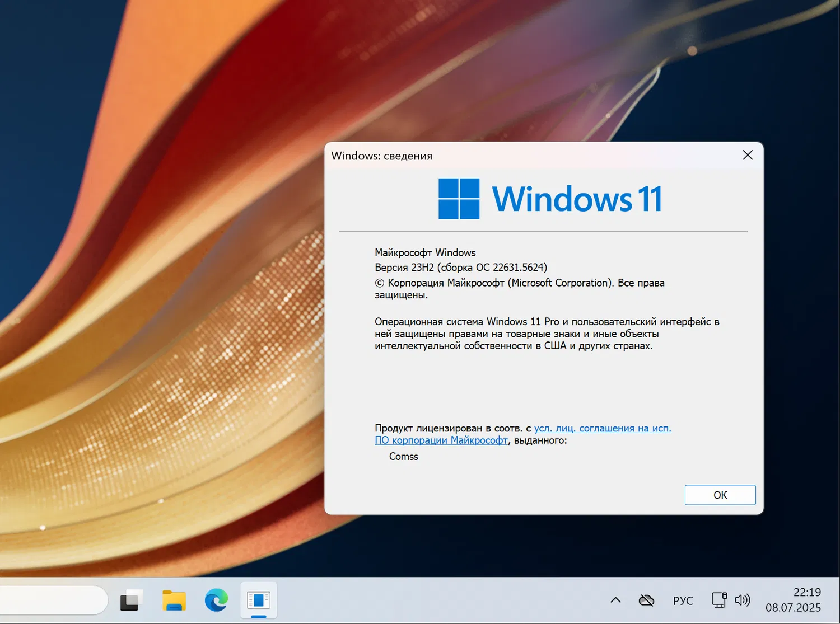Select the licensee name 'Comss'
This screenshot has height=624, width=840.
click(404, 456)
